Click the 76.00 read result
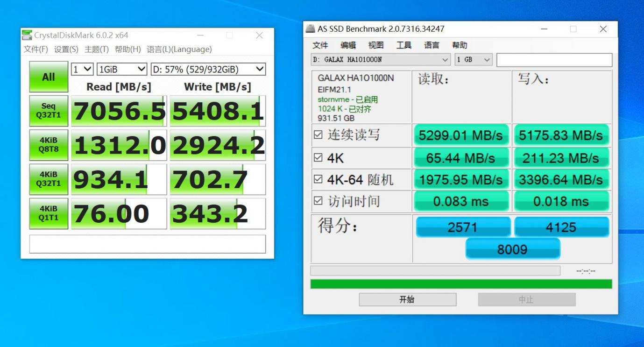This screenshot has width=644, height=347. 119,213
